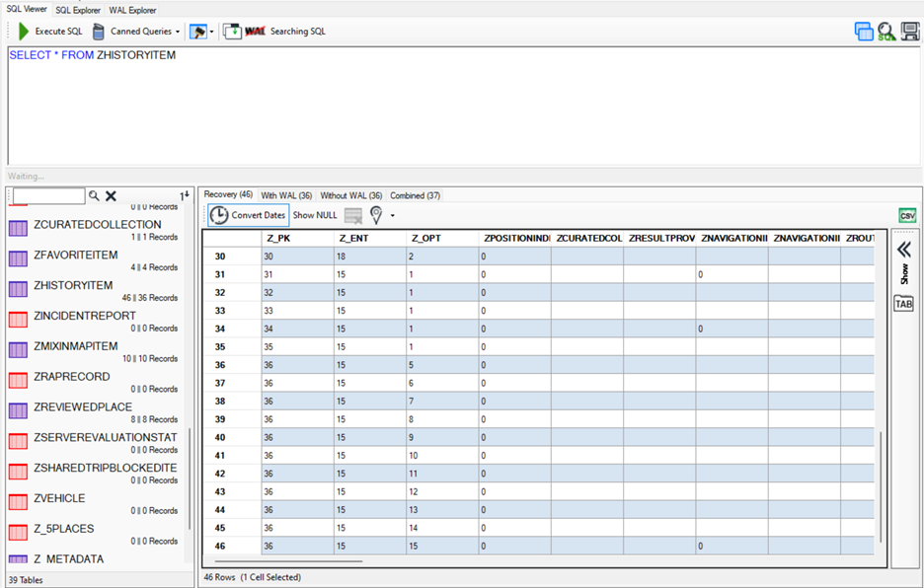This screenshot has width=924, height=588.
Task: Switch to the Combined (37) tab
Action: (x=415, y=195)
